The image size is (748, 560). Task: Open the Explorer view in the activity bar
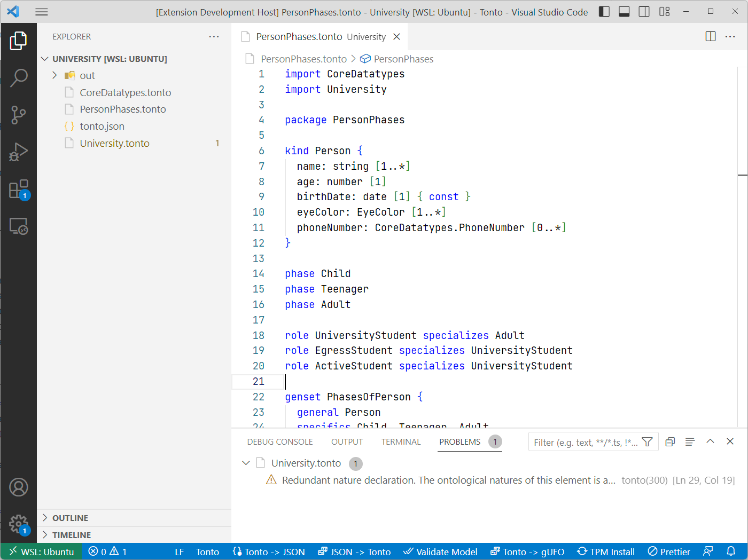click(18, 41)
